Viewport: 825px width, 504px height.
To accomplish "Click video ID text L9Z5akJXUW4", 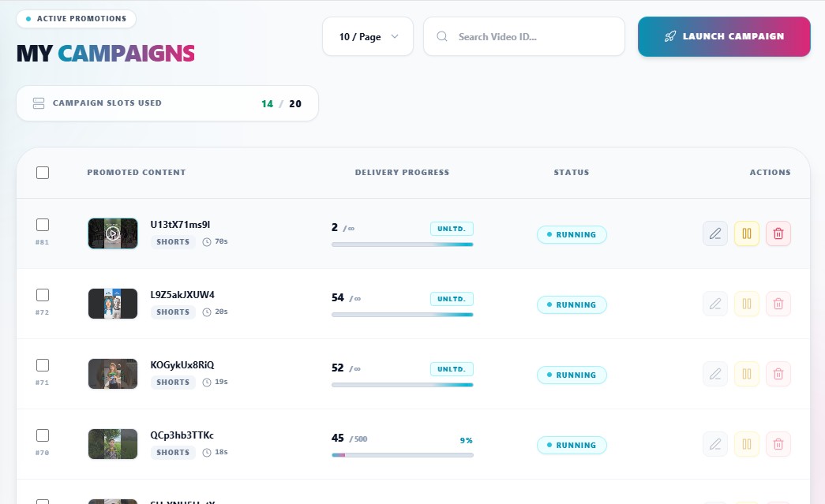I will click(182, 295).
